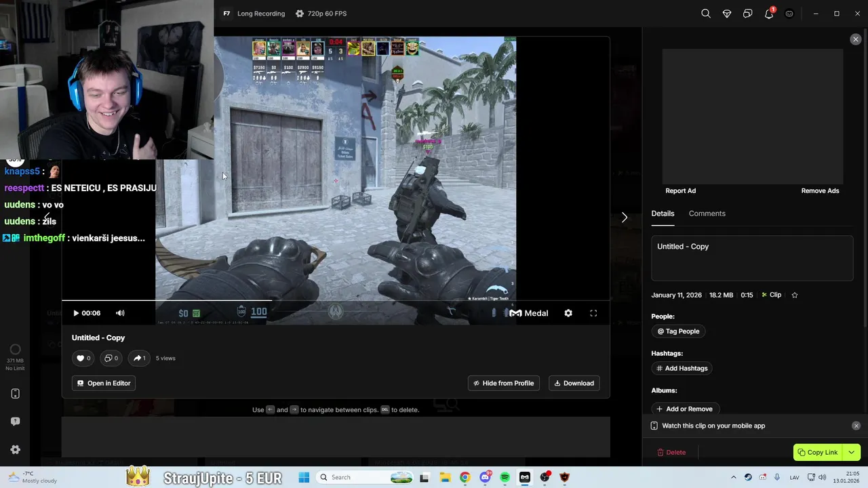
Task: Open the Medal premium diamond icon
Action: click(727, 14)
